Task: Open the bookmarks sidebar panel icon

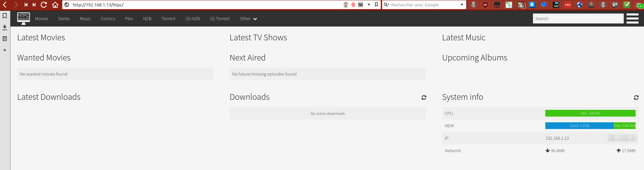Action: pyautogui.click(x=5, y=16)
